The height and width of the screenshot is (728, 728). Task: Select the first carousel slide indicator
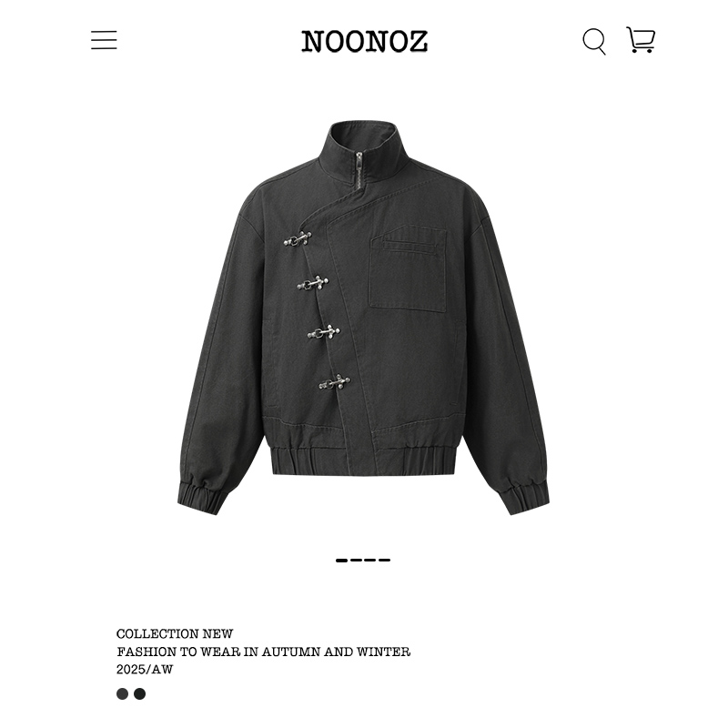click(342, 561)
